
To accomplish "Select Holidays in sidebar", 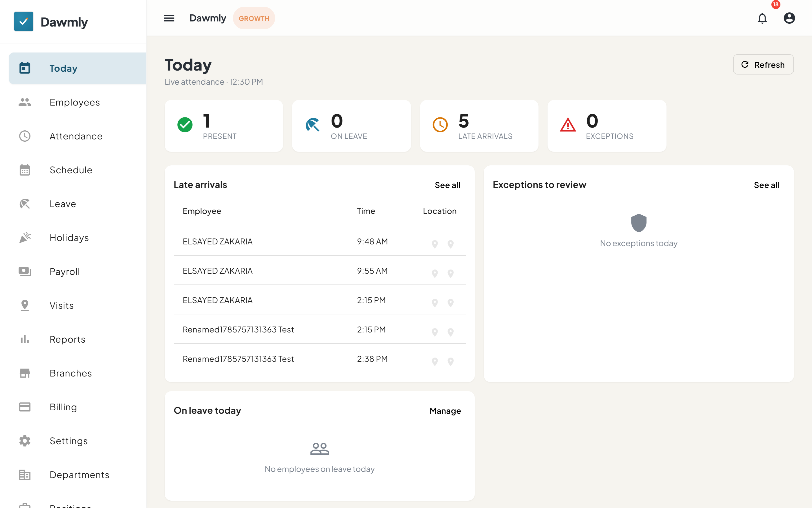I will tap(78, 238).
